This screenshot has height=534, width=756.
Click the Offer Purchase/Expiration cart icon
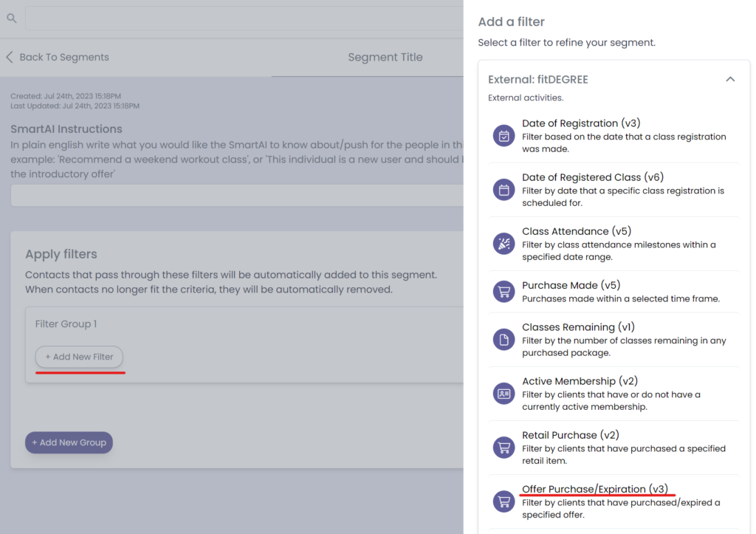coord(504,502)
